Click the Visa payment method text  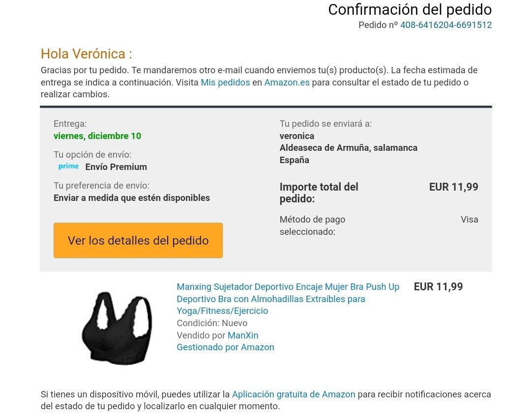click(470, 219)
